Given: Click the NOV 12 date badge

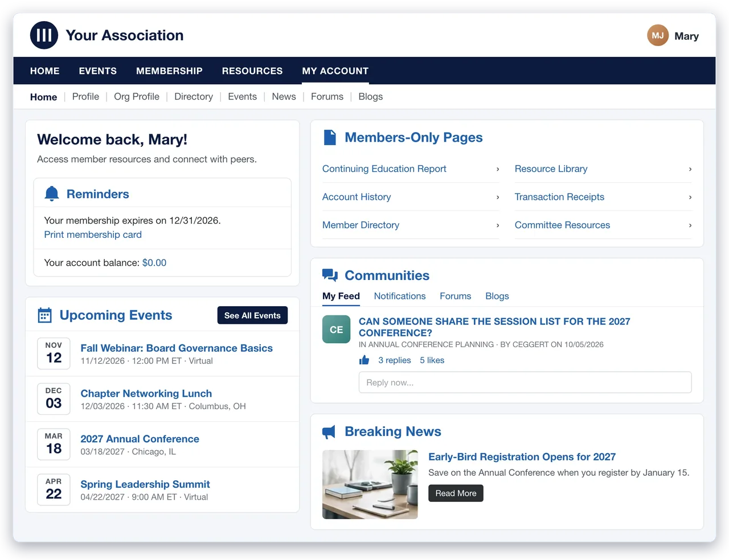Looking at the screenshot, I should click(x=54, y=353).
